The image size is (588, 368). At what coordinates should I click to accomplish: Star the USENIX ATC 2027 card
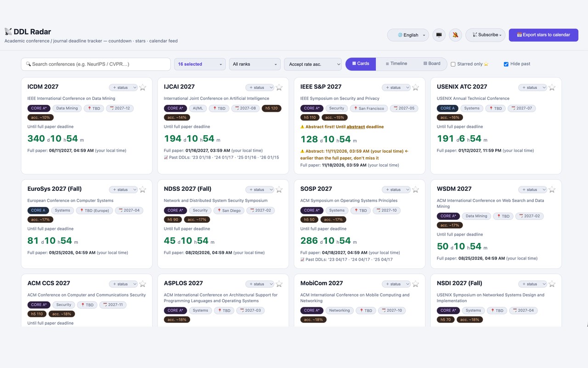pyautogui.click(x=552, y=87)
